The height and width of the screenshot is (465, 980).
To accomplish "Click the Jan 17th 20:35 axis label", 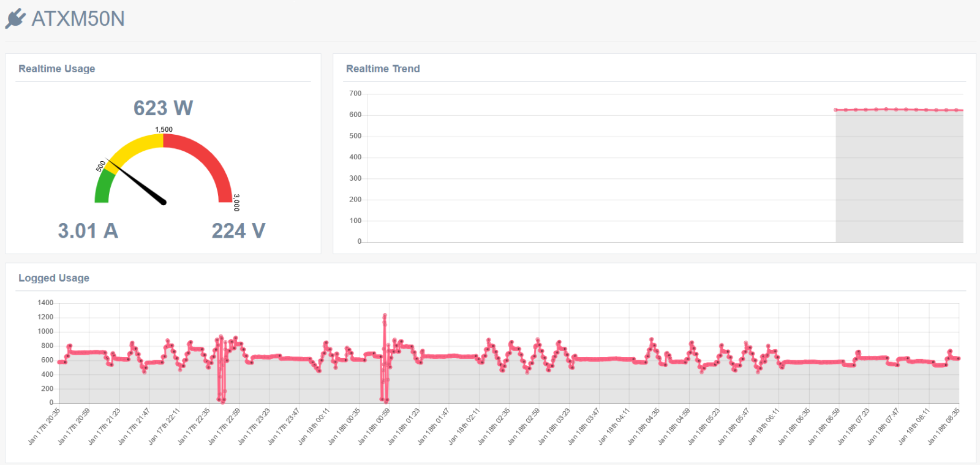I will click(x=45, y=426).
